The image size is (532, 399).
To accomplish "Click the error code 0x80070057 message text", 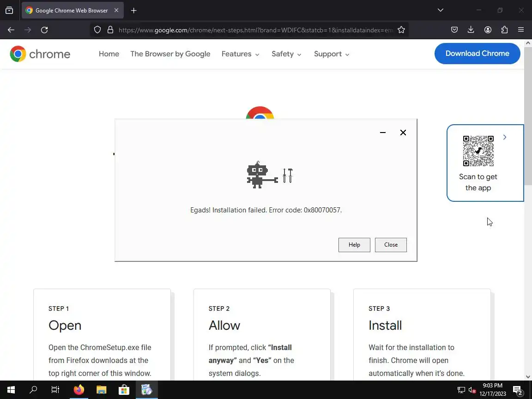I will [x=266, y=210].
